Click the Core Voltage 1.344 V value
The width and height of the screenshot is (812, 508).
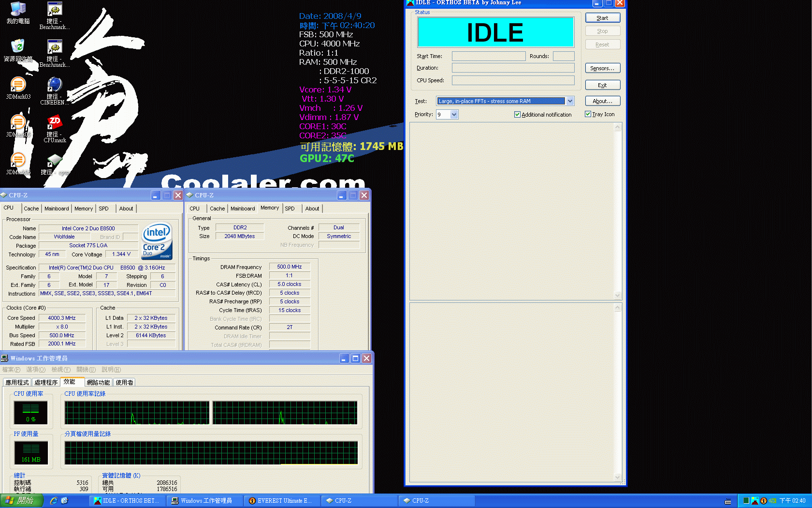121,254
